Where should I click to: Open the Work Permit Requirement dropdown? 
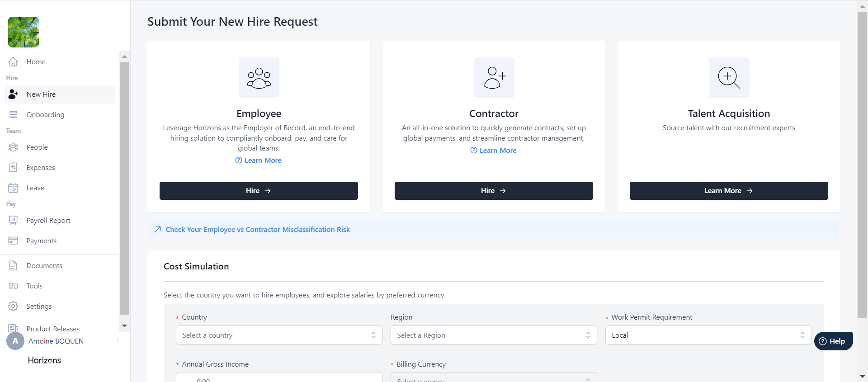click(708, 335)
